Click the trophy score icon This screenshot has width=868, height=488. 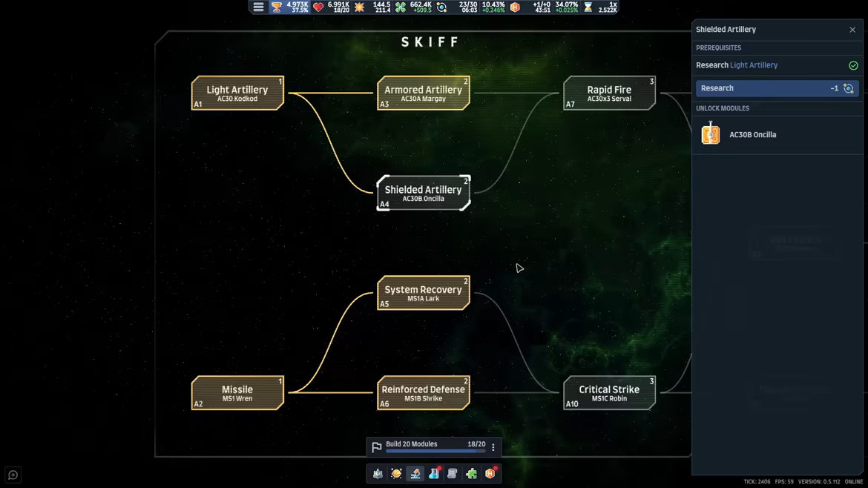click(x=277, y=7)
